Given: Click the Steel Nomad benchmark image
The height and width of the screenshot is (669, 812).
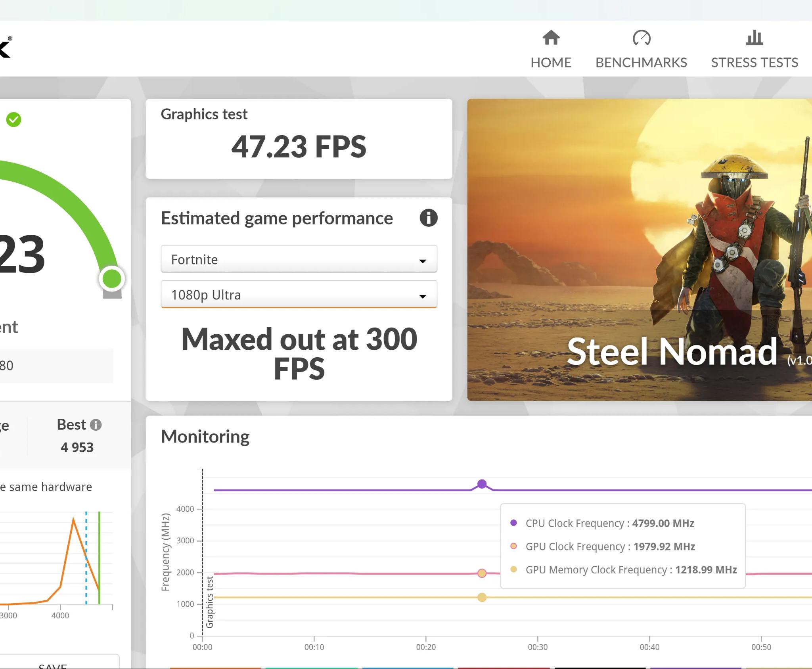Looking at the screenshot, I should pos(640,249).
